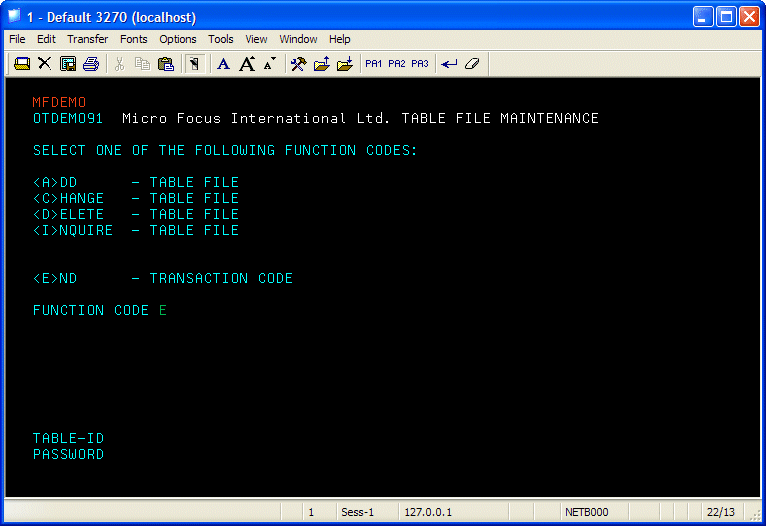This screenshot has width=766, height=526.
Task: Open the Help menu
Action: click(340, 39)
